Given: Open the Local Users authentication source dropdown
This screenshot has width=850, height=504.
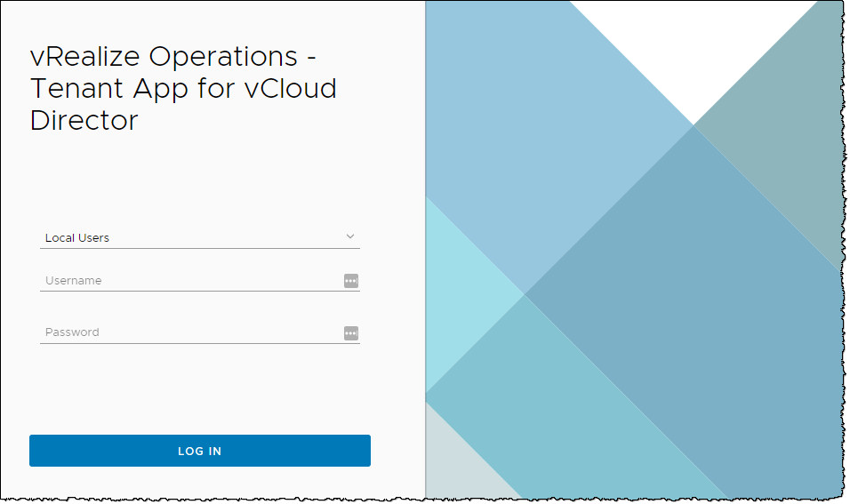Looking at the screenshot, I should [199, 237].
